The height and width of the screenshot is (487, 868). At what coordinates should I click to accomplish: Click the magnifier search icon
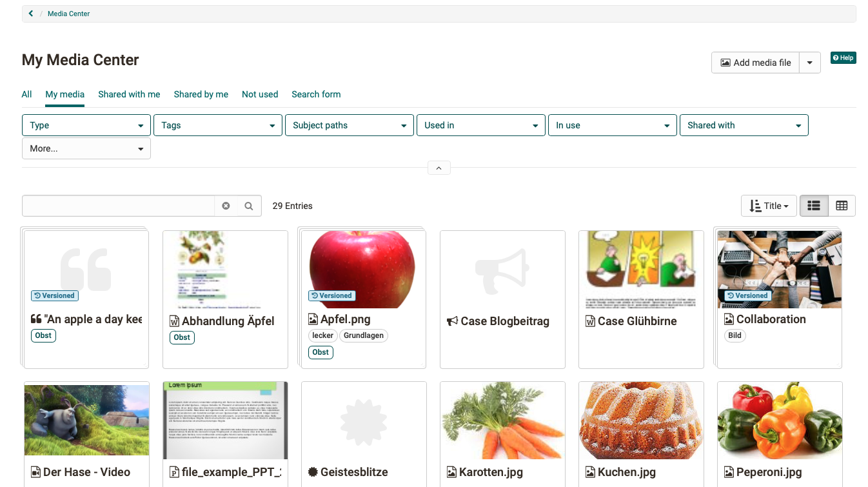point(249,206)
